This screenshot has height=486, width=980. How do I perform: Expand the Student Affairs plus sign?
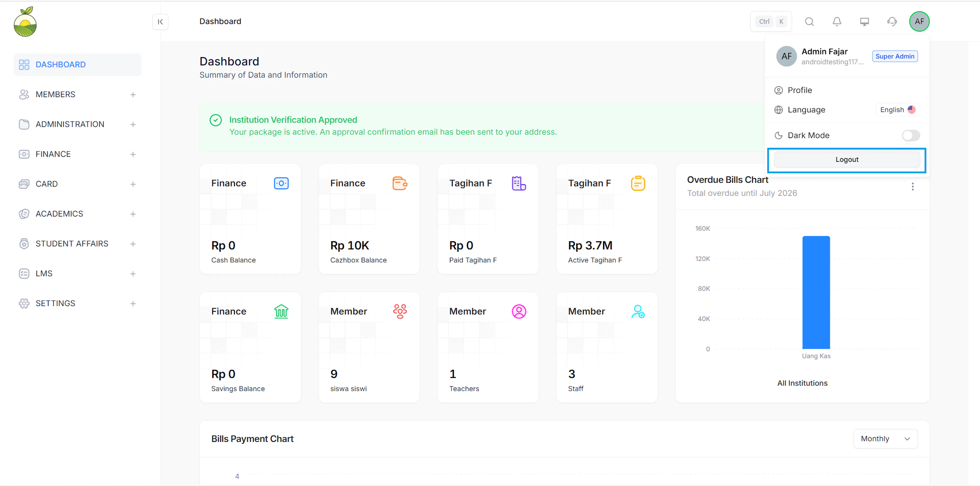(133, 244)
